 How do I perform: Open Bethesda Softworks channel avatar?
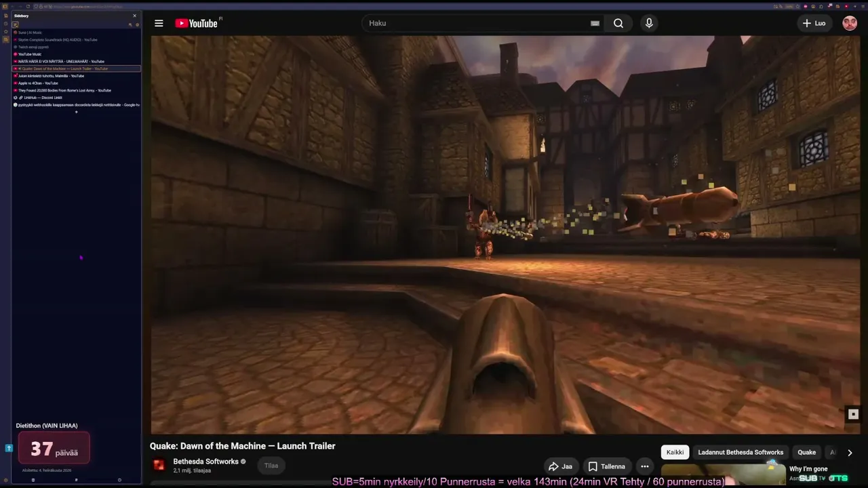coord(159,465)
